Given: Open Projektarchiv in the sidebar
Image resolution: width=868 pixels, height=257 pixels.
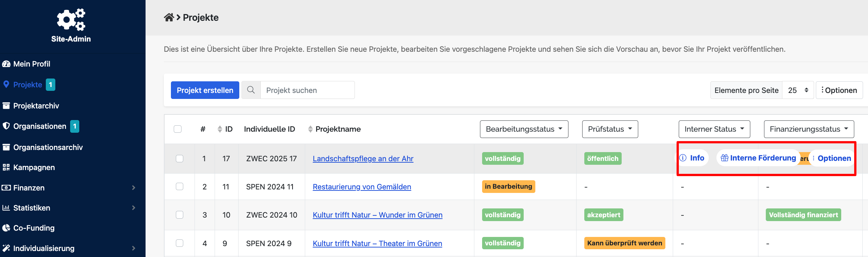Looking at the screenshot, I should pyautogui.click(x=36, y=106).
